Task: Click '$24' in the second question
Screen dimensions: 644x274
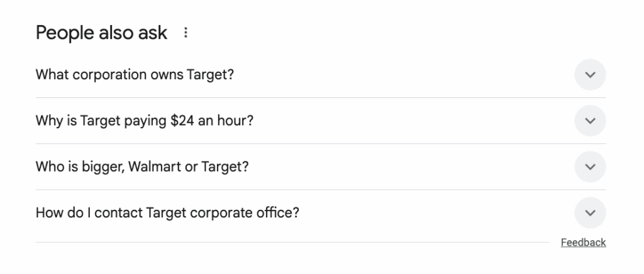Action: [x=182, y=121]
